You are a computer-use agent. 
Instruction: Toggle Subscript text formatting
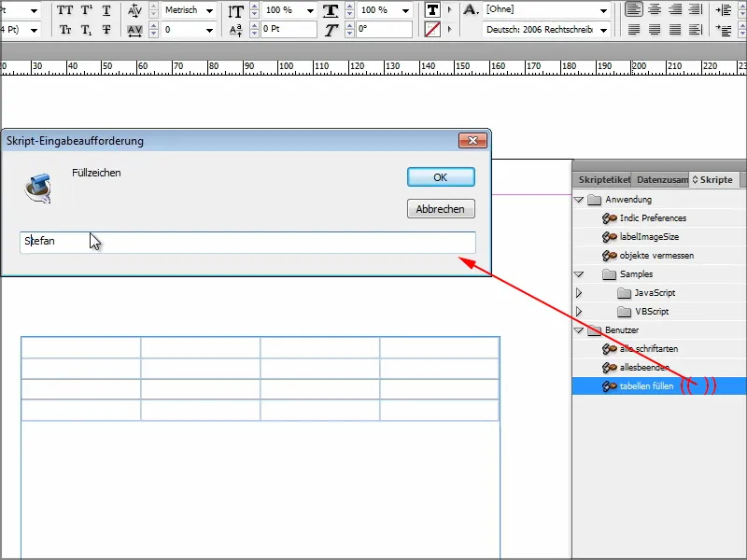[x=86, y=30]
